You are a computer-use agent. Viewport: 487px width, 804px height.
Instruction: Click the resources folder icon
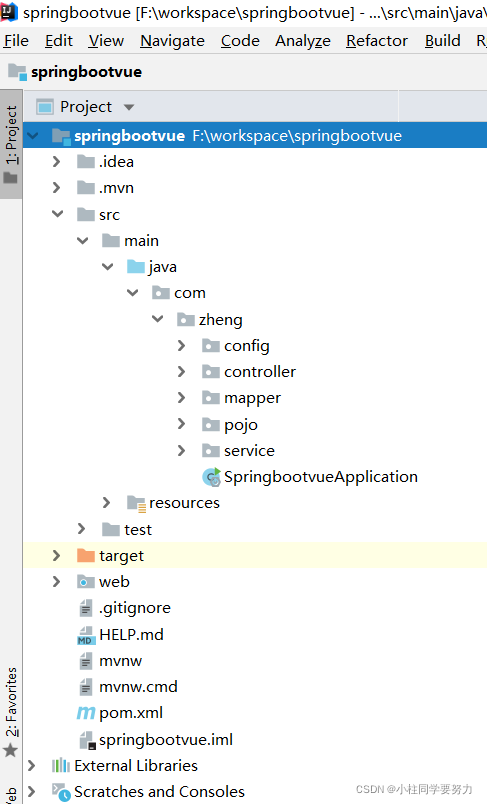coord(136,504)
